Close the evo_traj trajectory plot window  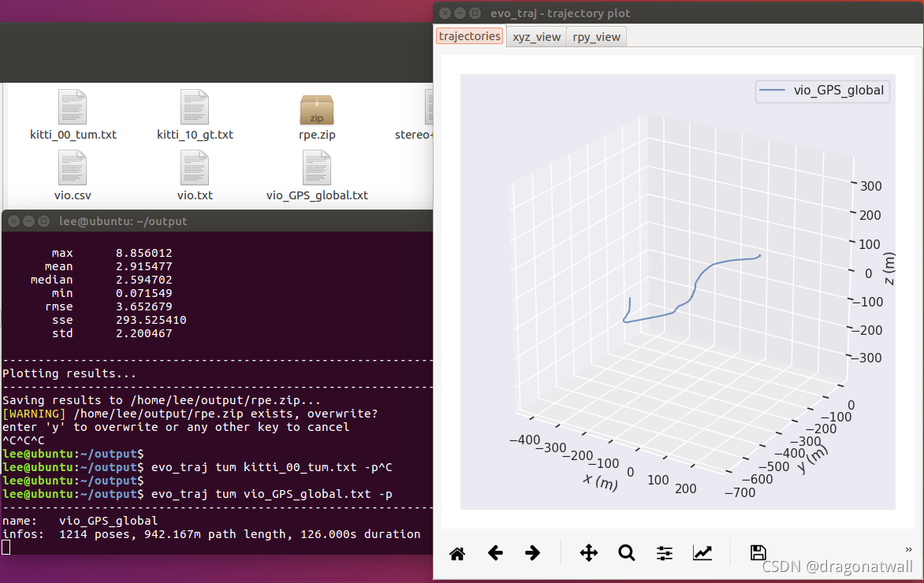pyautogui.click(x=445, y=13)
